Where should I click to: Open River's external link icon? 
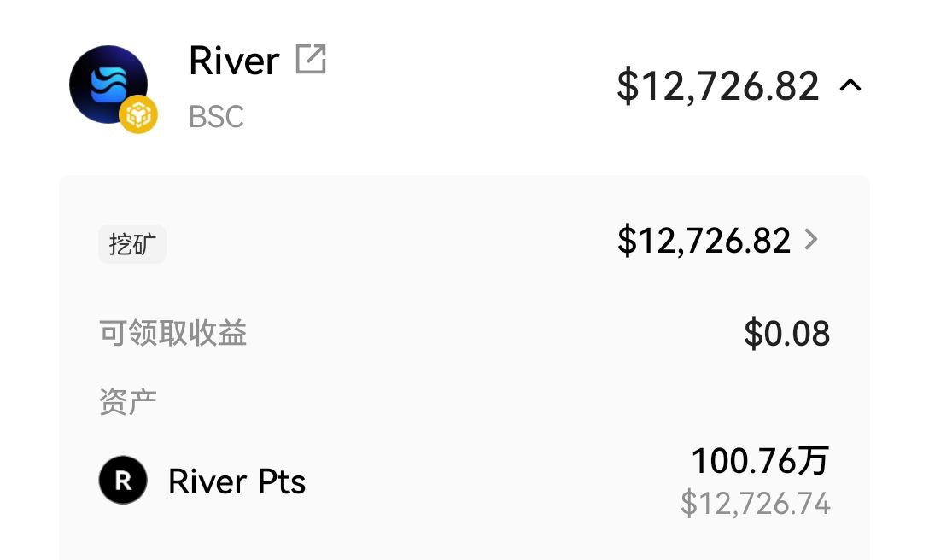click(311, 60)
